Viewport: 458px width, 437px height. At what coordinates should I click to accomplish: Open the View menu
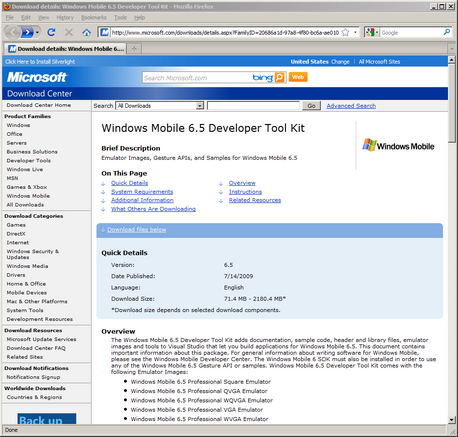pyautogui.click(x=43, y=18)
